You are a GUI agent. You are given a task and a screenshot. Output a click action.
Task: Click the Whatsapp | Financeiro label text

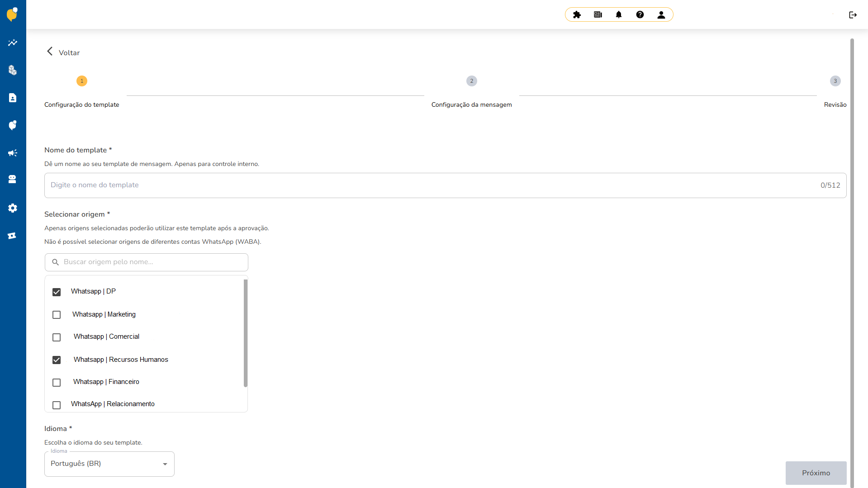coord(106,382)
